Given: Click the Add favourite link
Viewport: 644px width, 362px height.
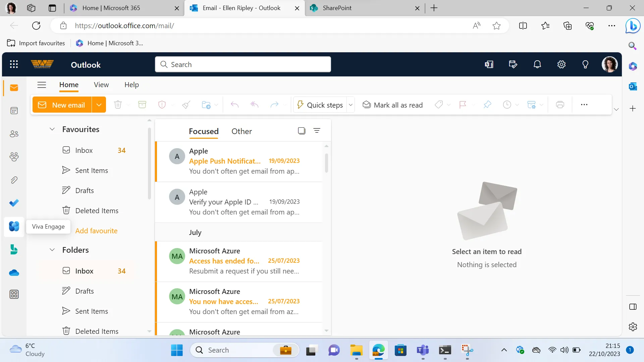Looking at the screenshot, I should (x=96, y=231).
